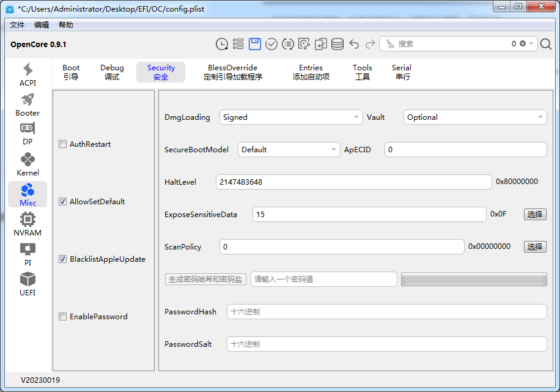Click 选择 button beside ScanPolicy
The image size is (560, 392).
pyautogui.click(x=535, y=246)
